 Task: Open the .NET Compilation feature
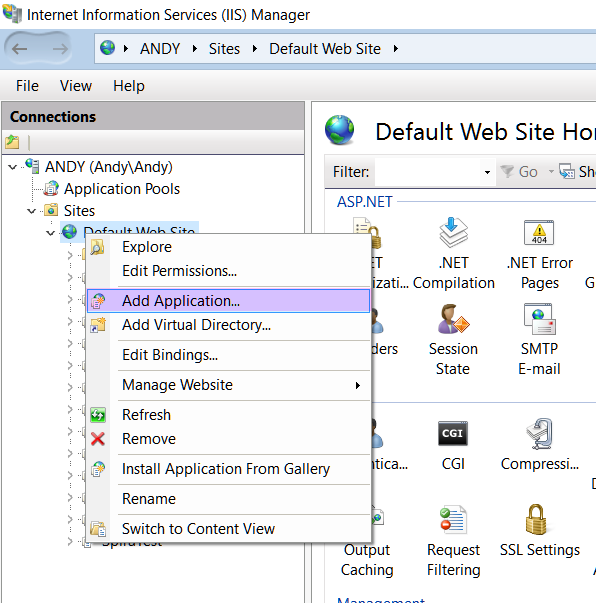[453, 254]
